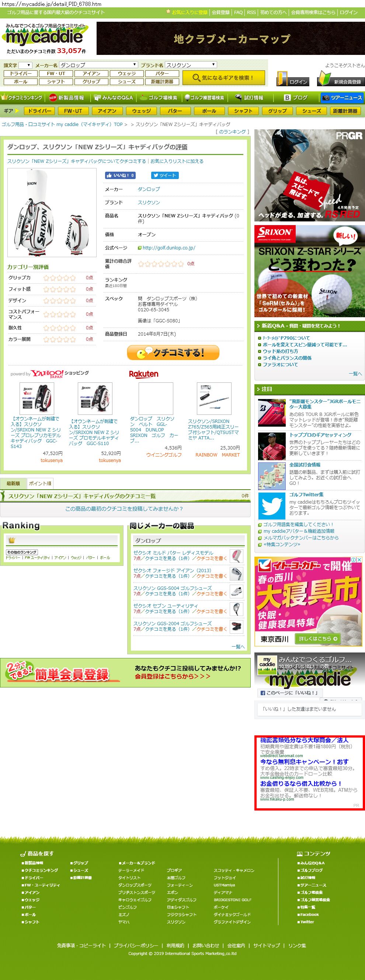Click the 地クラブメーカーマップ top banner

pyautogui.click(x=231, y=38)
